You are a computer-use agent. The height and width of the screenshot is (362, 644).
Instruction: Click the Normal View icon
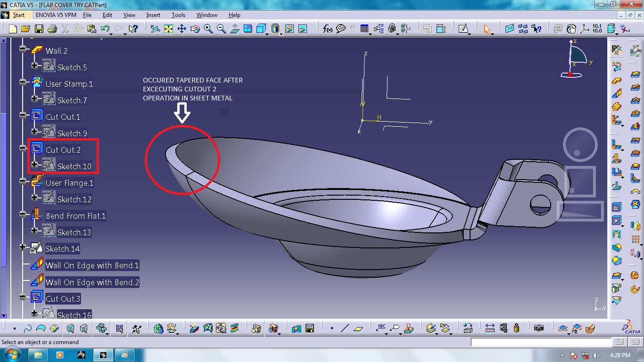click(235, 29)
